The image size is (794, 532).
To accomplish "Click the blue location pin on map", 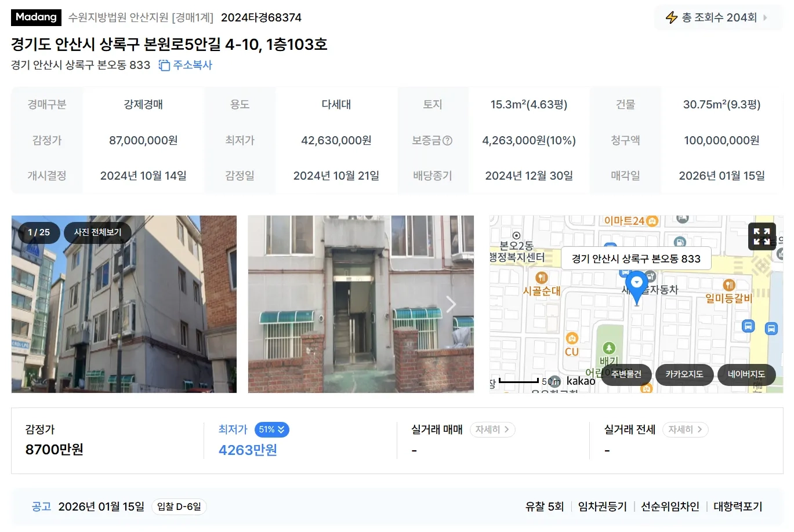I will pos(637,289).
